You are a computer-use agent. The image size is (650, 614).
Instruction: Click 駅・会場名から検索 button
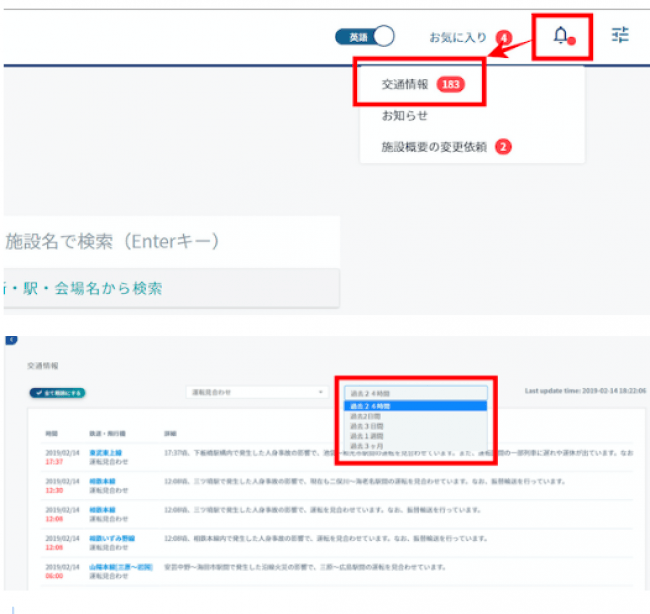[172, 288]
